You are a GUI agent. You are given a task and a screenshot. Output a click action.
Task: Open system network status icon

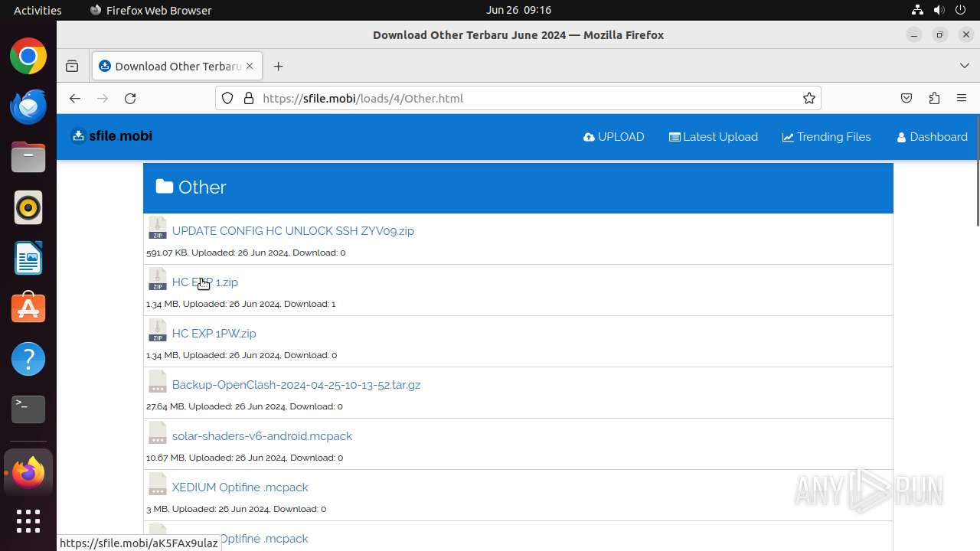917,10
